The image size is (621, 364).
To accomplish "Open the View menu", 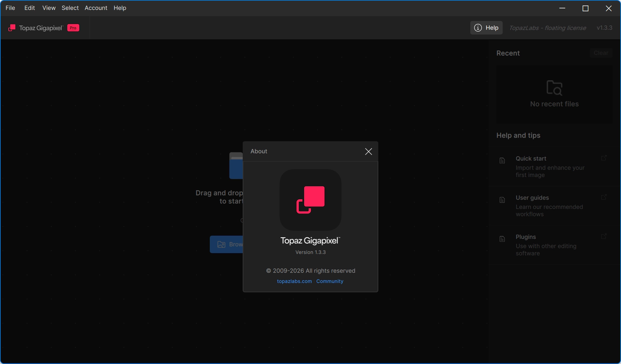I will [x=49, y=8].
